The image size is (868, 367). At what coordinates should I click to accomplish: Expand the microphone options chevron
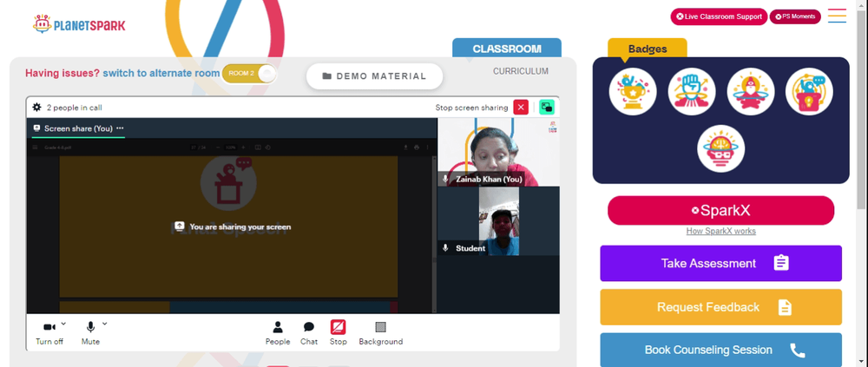pyautogui.click(x=105, y=324)
